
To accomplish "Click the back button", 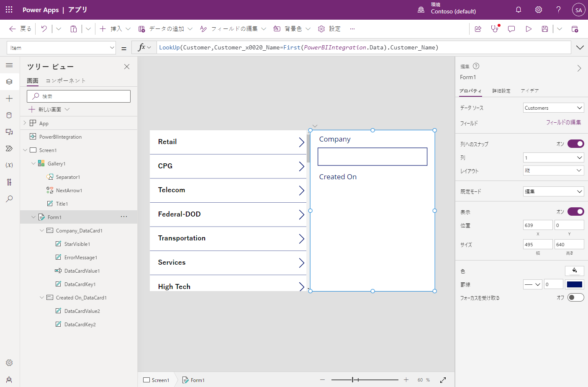I will [x=20, y=29].
